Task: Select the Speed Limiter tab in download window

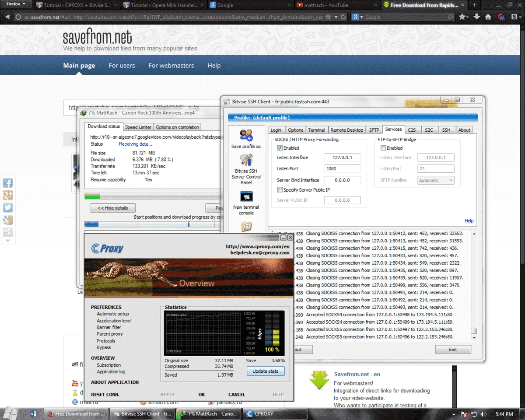Action: [x=138, y=127]
